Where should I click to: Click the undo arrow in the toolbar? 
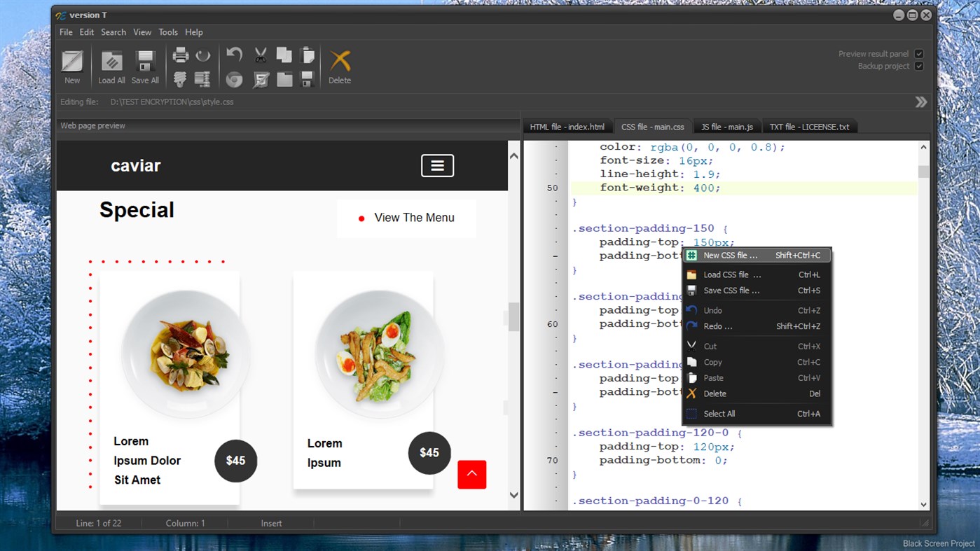click(235, 55)
